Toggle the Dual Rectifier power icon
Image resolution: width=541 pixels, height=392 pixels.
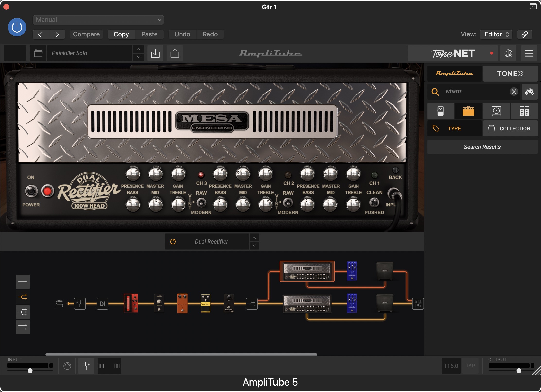pos(173,241)
